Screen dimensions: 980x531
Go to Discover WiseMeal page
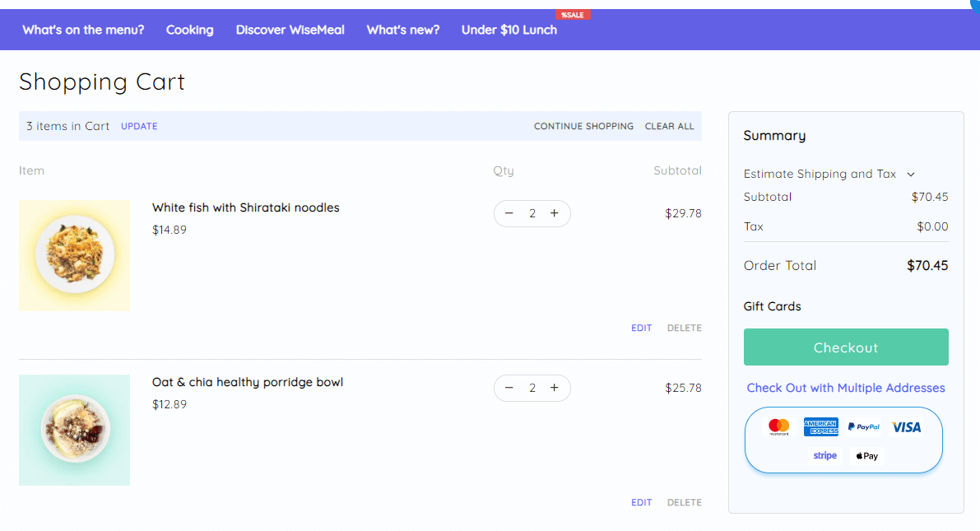[x=290, y=30]
